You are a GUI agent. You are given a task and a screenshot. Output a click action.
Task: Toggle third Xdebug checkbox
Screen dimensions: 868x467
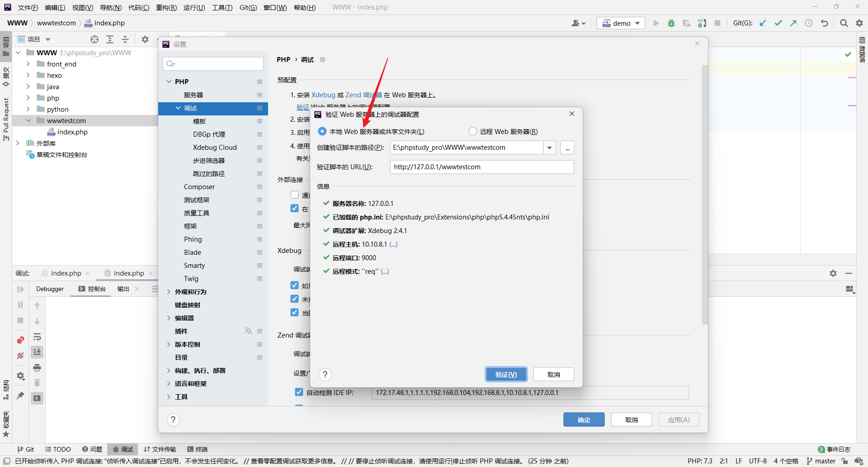pyautogui.click(x=294, y=312)
